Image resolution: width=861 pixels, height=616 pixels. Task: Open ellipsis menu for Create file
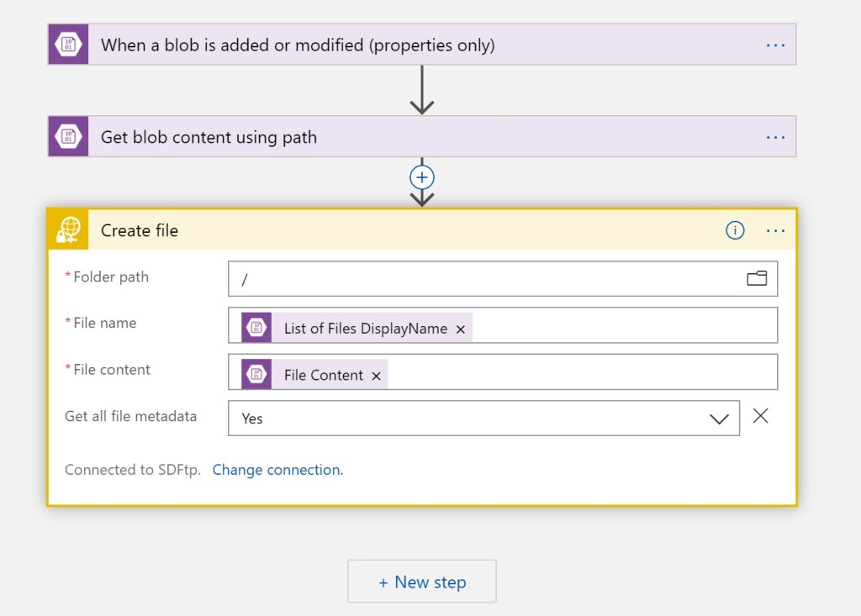[775, 230]
